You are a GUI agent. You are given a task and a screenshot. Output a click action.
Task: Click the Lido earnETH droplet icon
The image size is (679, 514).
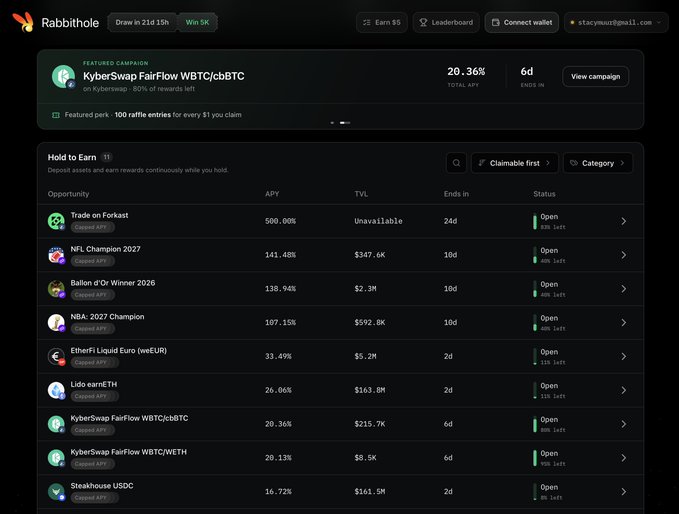tap(56, 390)
